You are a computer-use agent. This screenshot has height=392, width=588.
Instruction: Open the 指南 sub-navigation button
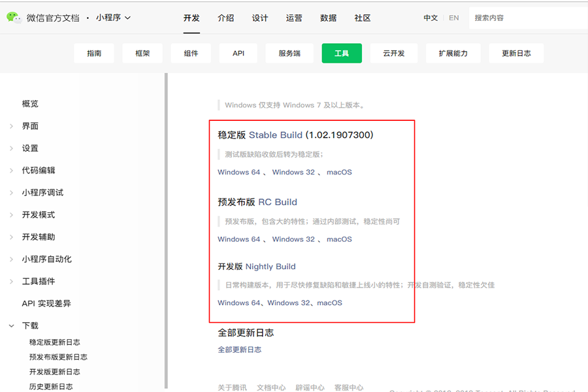pos(94,54)
